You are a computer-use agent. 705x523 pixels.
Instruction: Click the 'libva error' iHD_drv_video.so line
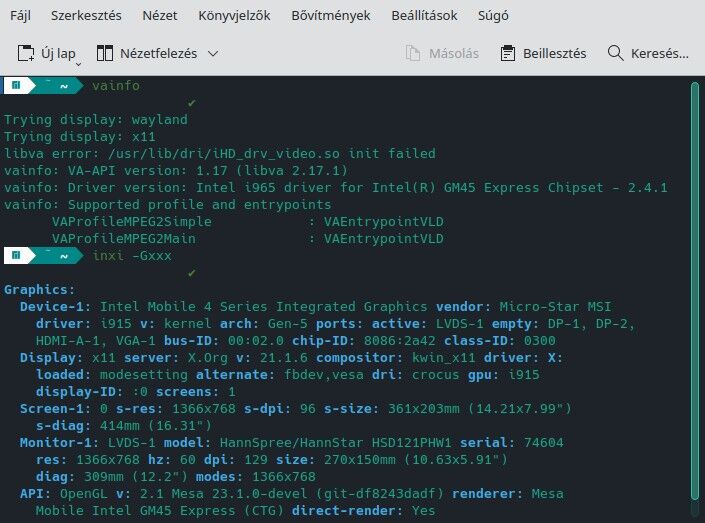(x=220, y=153)
